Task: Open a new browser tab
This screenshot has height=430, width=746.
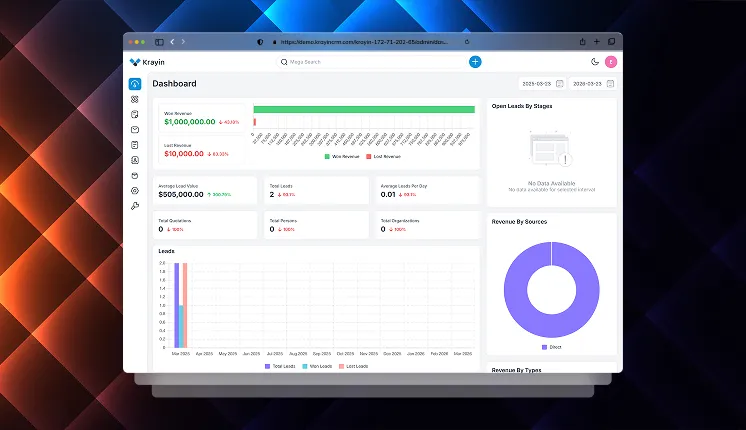Action: pos(597,42)
